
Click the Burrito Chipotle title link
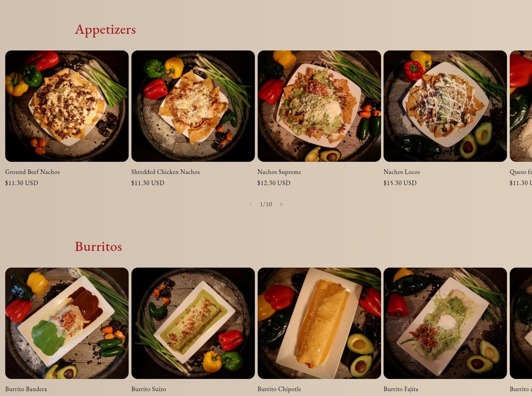point(279,389)
